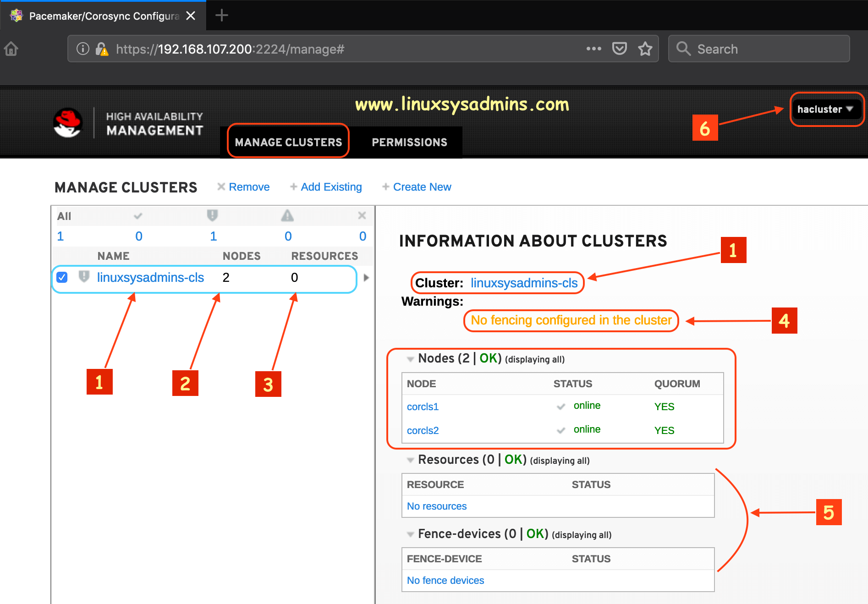Click Add Existing cluster link

331,187
